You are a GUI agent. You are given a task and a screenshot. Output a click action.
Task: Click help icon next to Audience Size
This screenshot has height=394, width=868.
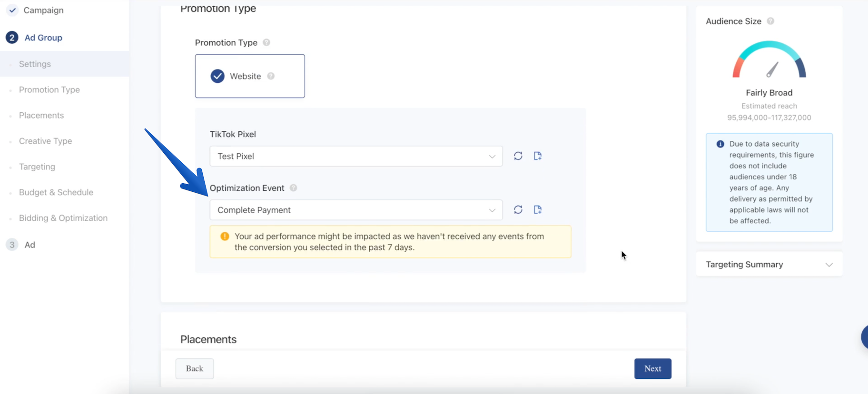(x=770, y=21)
